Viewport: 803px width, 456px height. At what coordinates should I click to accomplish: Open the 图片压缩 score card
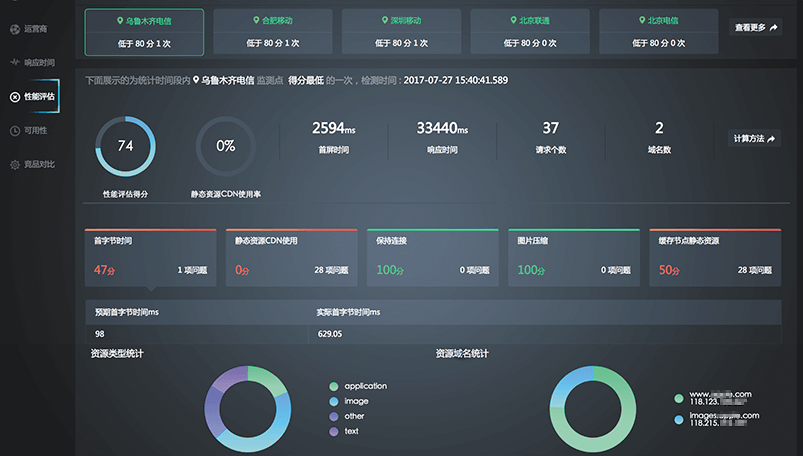click(573, 257)
